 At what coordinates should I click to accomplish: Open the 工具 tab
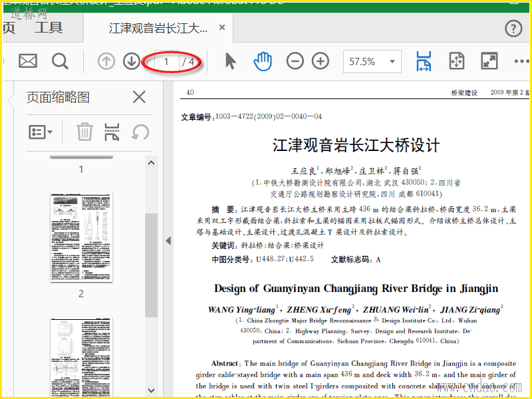tap(49, 28)
